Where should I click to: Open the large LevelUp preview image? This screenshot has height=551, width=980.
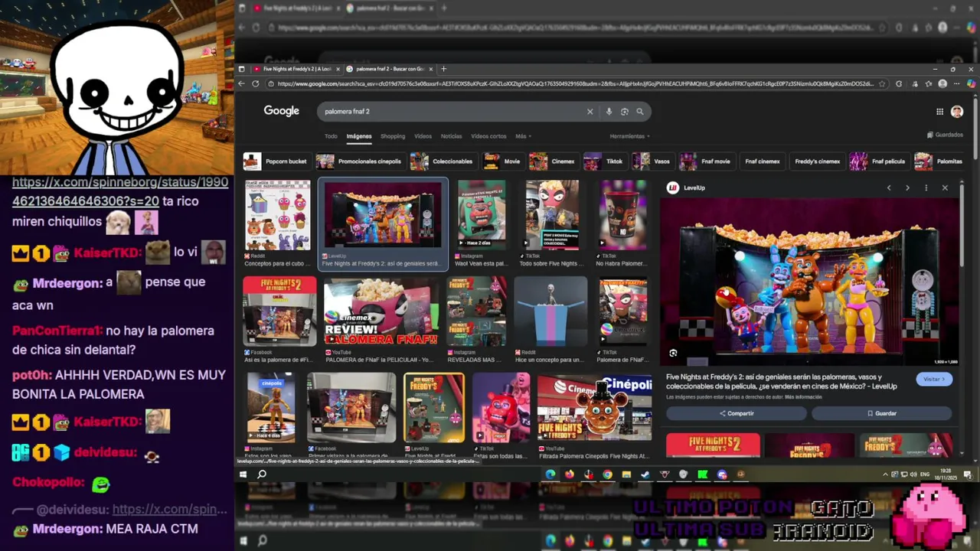(809, 282)
